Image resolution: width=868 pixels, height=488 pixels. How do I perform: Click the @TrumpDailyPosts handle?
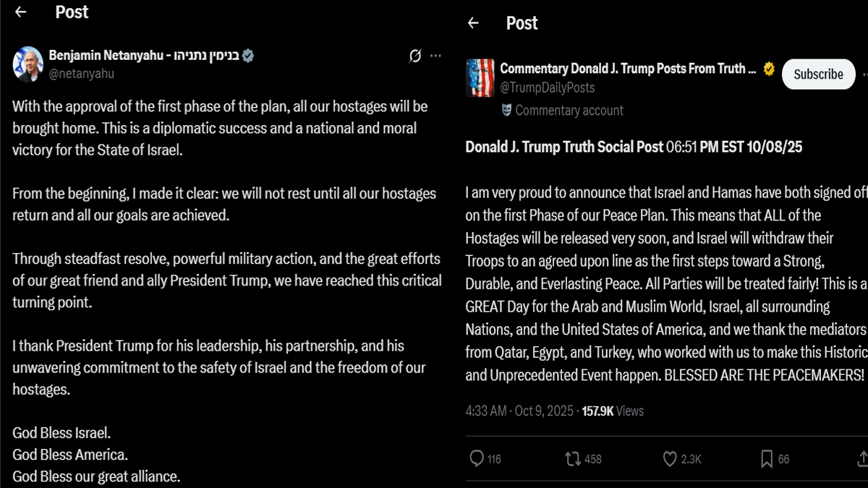(547, 87)
